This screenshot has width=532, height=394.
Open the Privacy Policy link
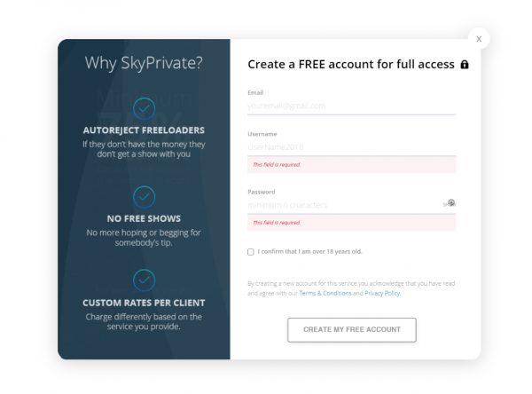[x=382, y=293]
